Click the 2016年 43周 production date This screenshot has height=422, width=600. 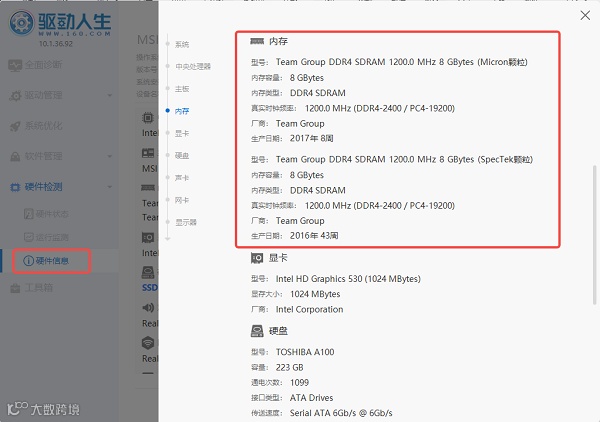pos(314,235)
